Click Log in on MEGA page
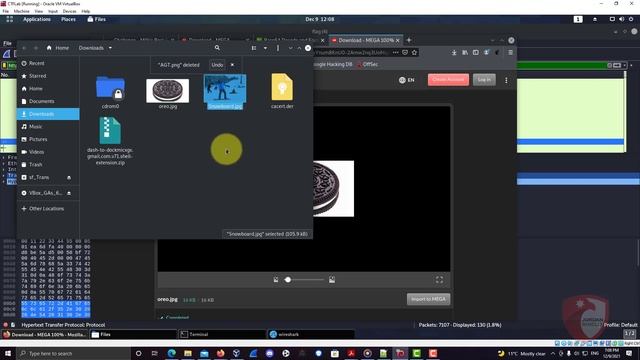Image resolution: width=640 pixels, height=360 pixels. click(x=484, y=80)
